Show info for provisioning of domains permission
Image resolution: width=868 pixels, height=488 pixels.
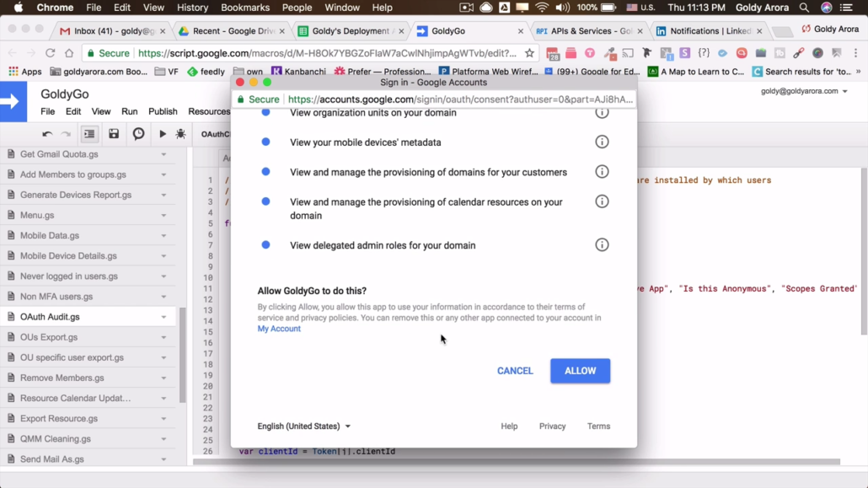(602, 172)
